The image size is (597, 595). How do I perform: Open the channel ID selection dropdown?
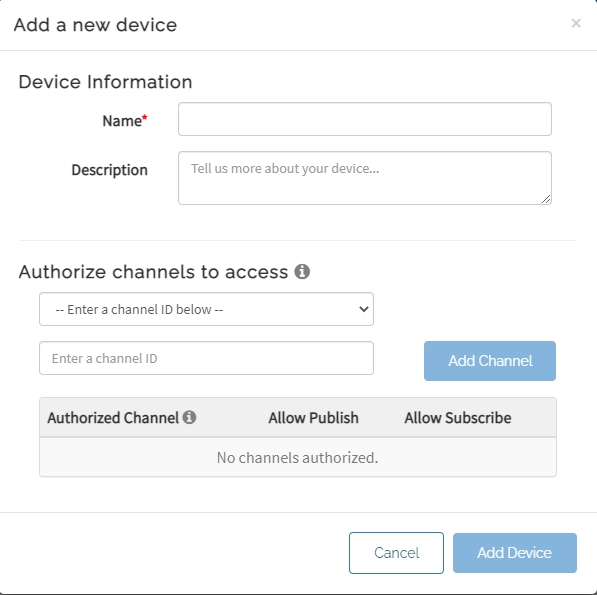(206, 309)
